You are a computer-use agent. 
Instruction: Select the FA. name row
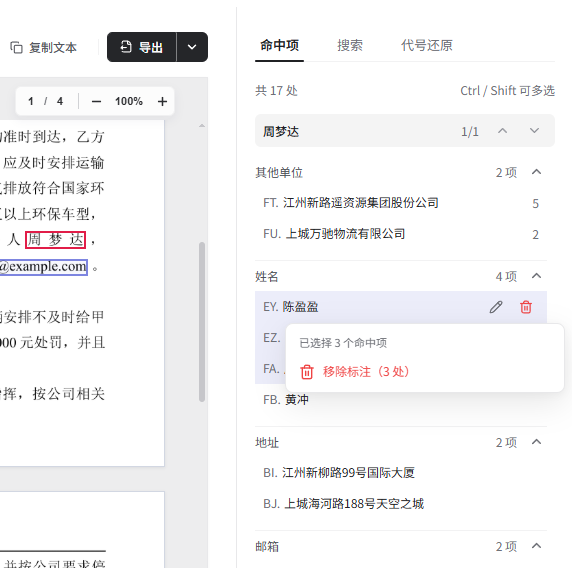tap(270, 368)
